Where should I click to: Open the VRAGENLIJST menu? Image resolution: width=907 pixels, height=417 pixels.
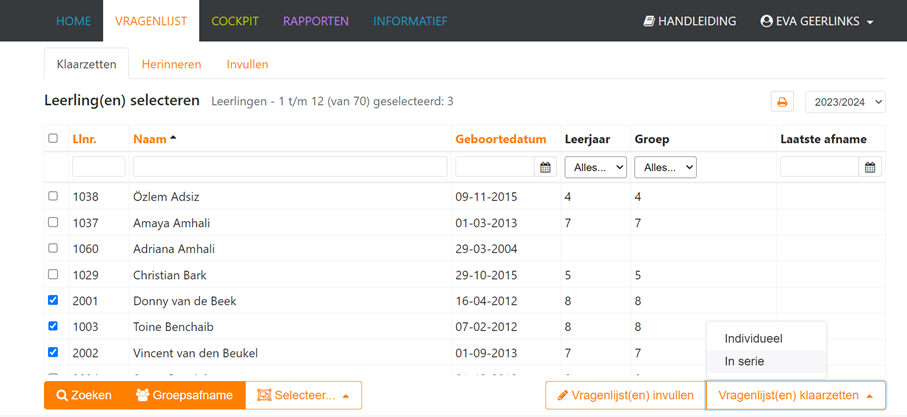coord(151,21)
